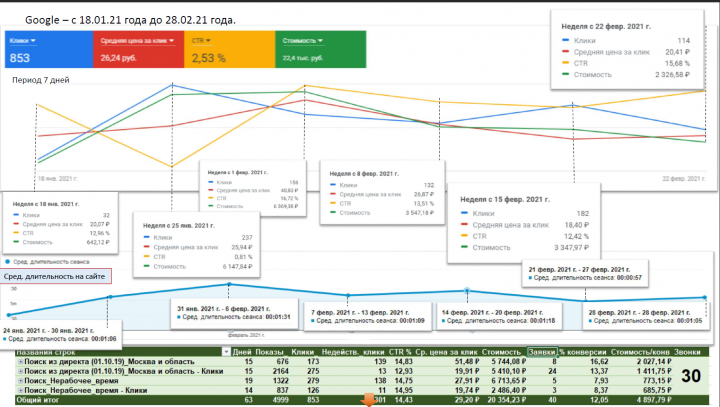Expand row Поиск из директа Москва и область - Клики
This screenshot has height=407, width=720.
[20, 371]
